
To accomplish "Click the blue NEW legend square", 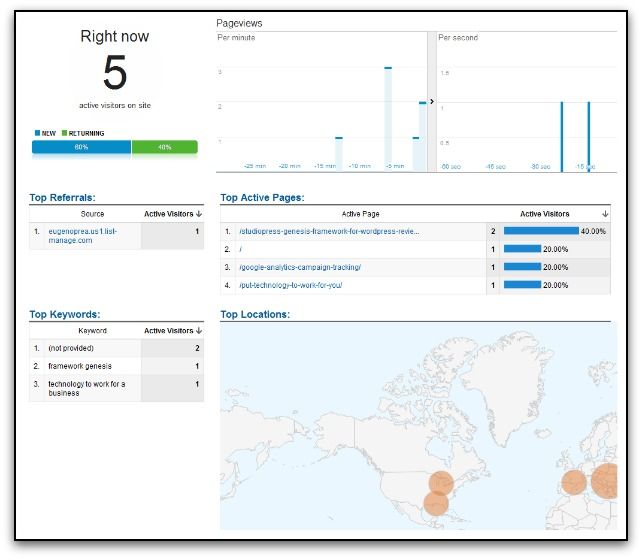I will 37,133.
